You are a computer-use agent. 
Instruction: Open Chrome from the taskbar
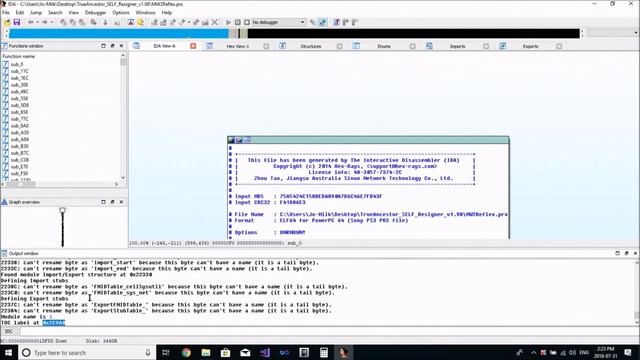pos(186,352)
